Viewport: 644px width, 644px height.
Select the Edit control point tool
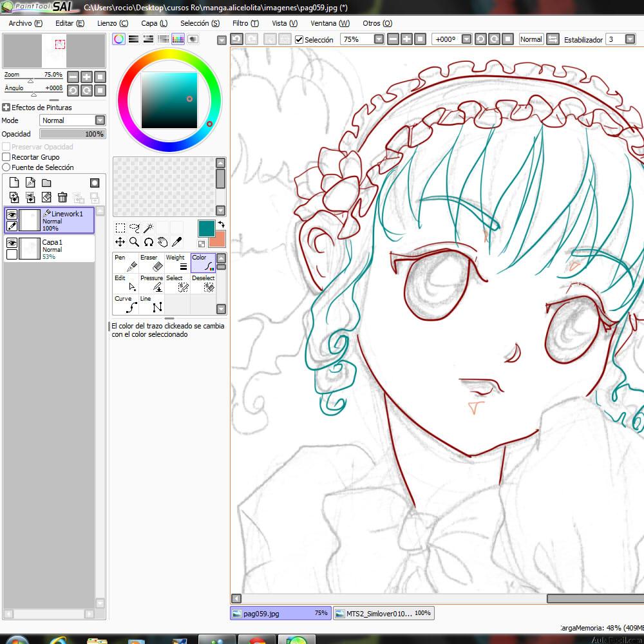pos(126,283)
